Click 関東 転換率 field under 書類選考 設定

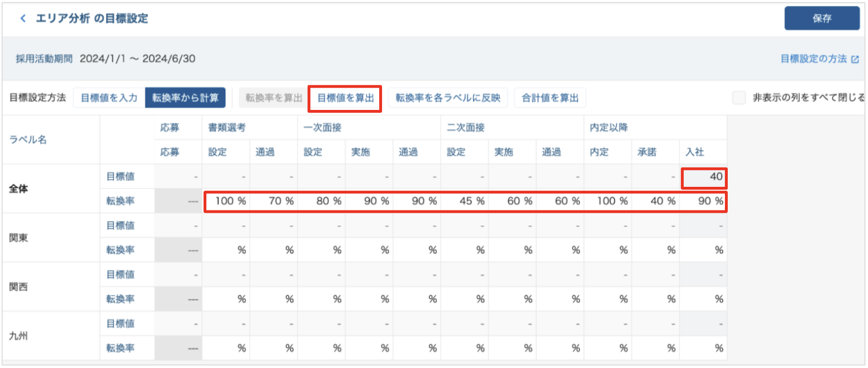coord(226,250)
